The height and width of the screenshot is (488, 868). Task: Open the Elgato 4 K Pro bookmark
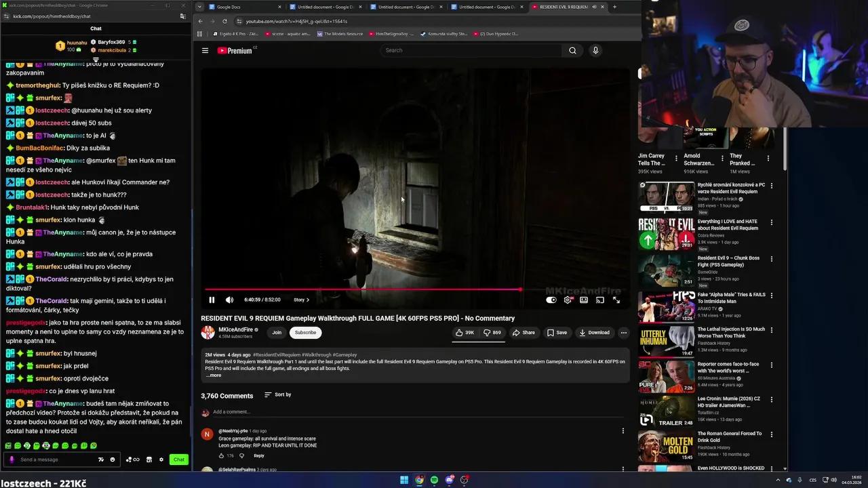[235, 33]
